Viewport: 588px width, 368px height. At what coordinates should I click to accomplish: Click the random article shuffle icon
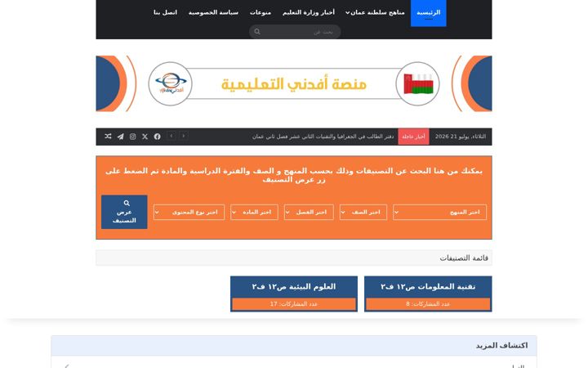tap(108, 137)
